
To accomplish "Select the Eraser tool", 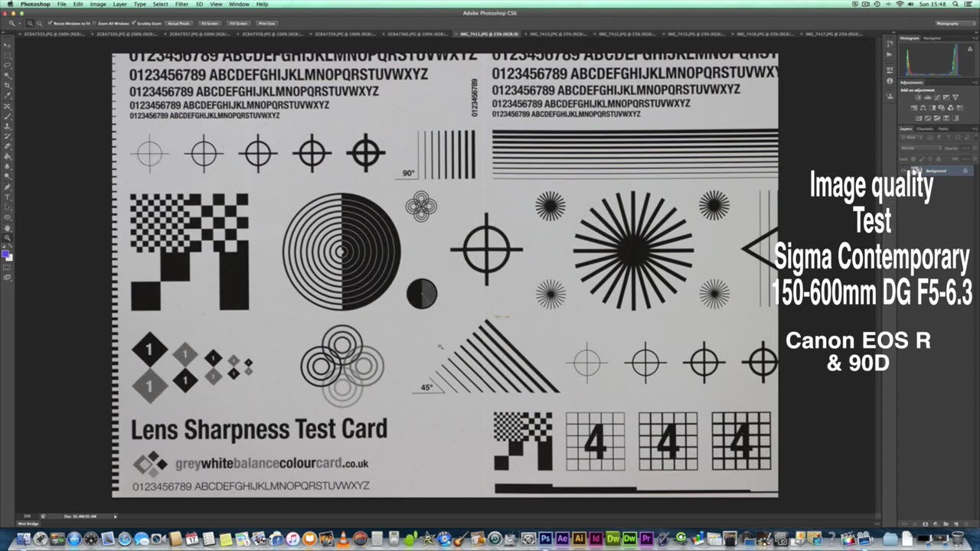I will 7,145.
